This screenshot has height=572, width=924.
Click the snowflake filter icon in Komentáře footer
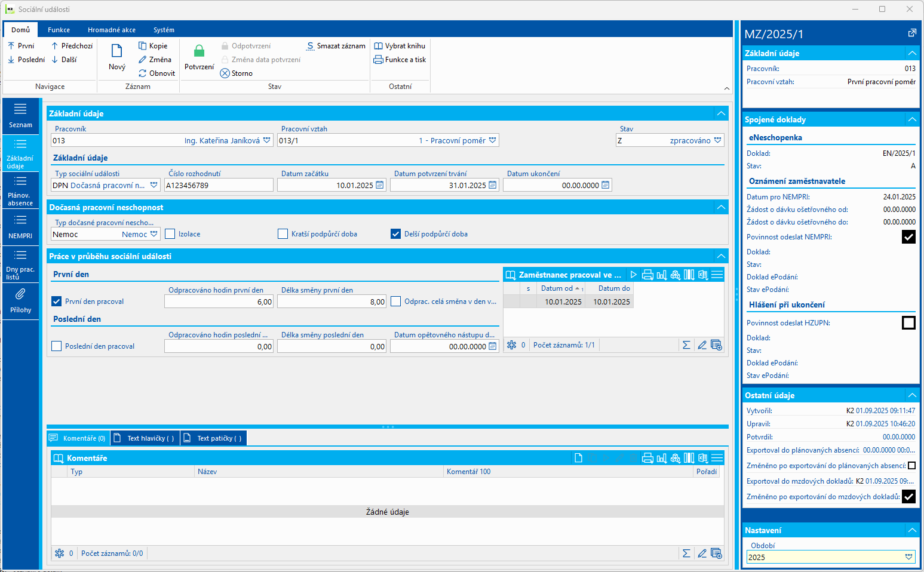tap(59, 553)
